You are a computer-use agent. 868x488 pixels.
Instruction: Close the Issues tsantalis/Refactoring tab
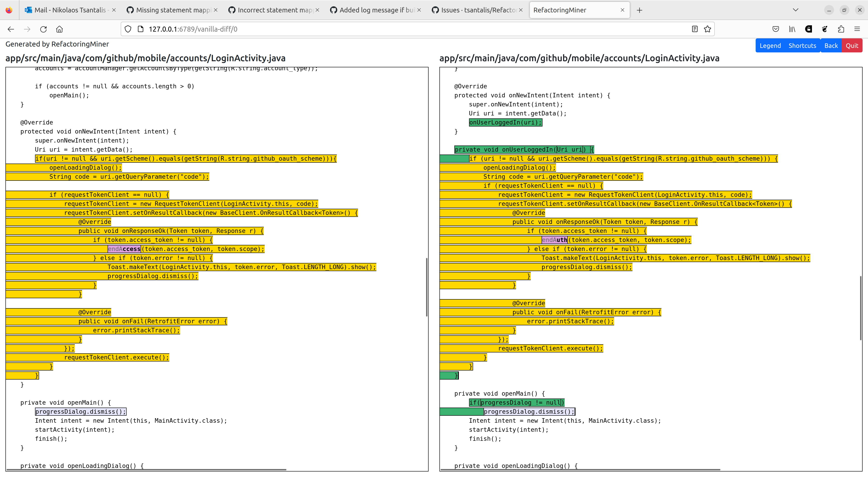[x=521, y=10]
